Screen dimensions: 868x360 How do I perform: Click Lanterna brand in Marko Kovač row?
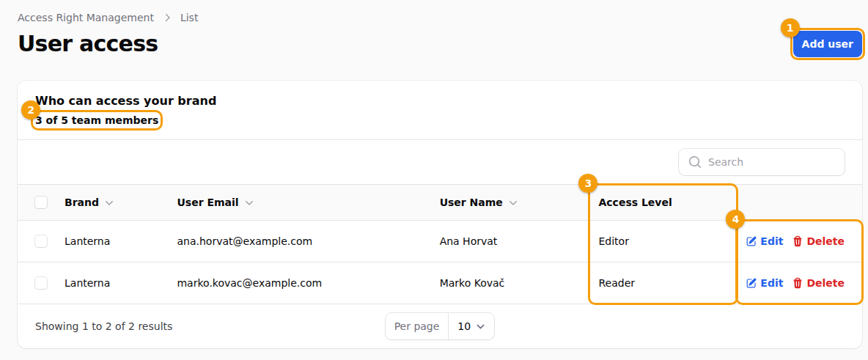click(x=87, y=283)
